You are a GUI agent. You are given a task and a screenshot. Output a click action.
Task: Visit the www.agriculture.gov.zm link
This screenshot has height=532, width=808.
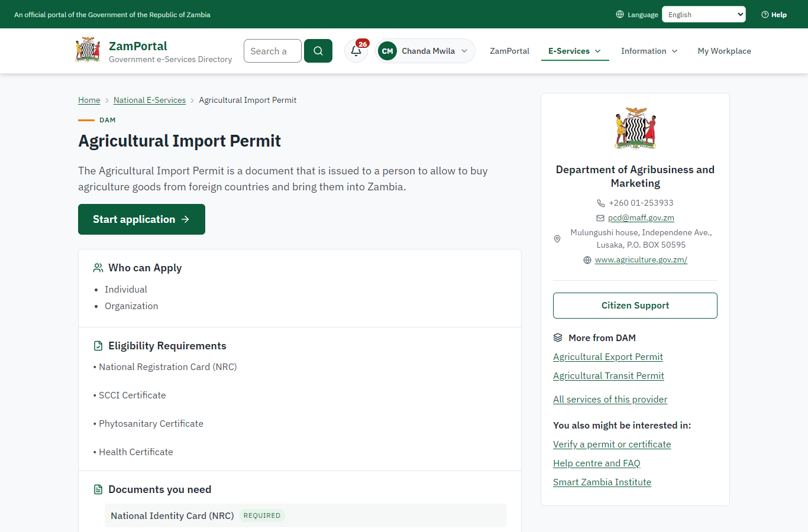(641, 259)
